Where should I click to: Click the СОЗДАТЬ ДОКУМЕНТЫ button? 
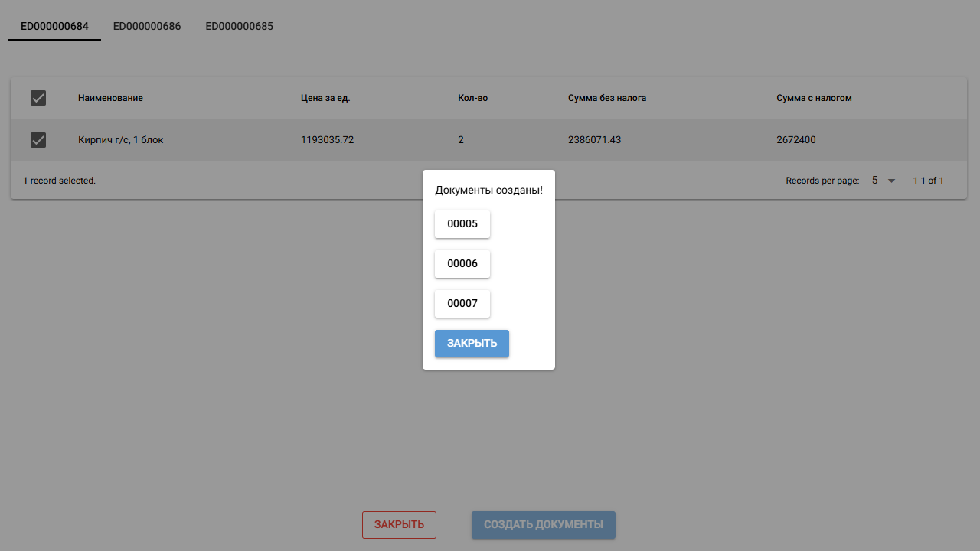click(x=543, y=525)
